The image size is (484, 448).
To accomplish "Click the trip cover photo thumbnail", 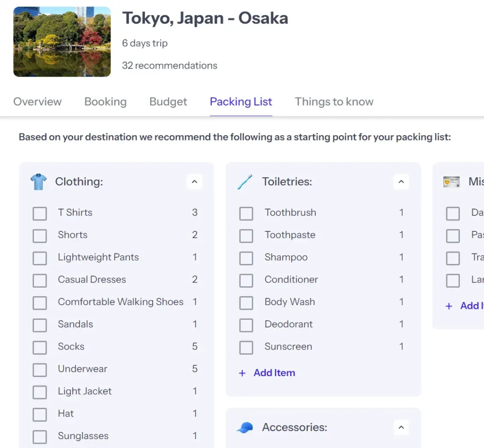I will [62, 41].
